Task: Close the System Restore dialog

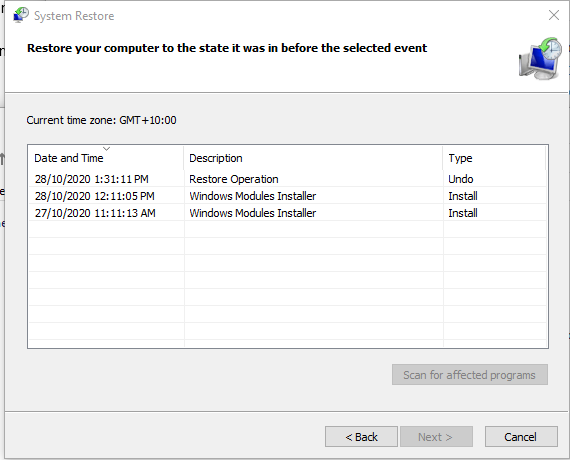Action: click(554, 15)
